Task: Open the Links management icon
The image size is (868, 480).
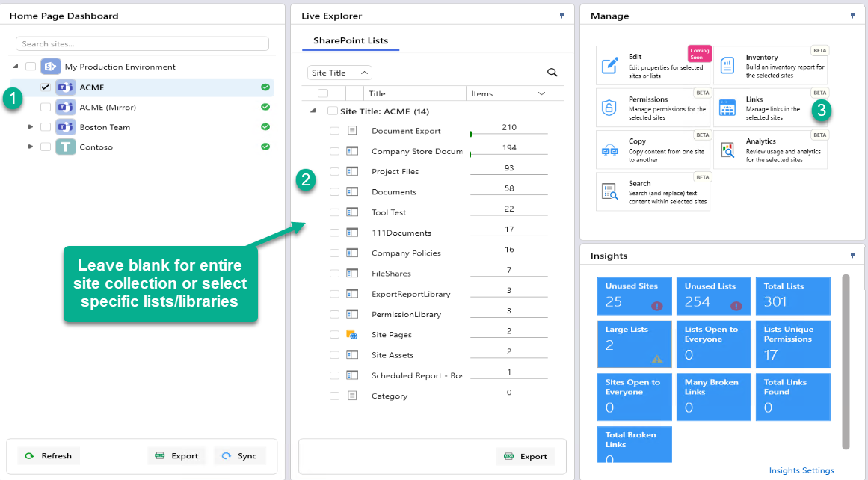Action: tap(727, 108)
